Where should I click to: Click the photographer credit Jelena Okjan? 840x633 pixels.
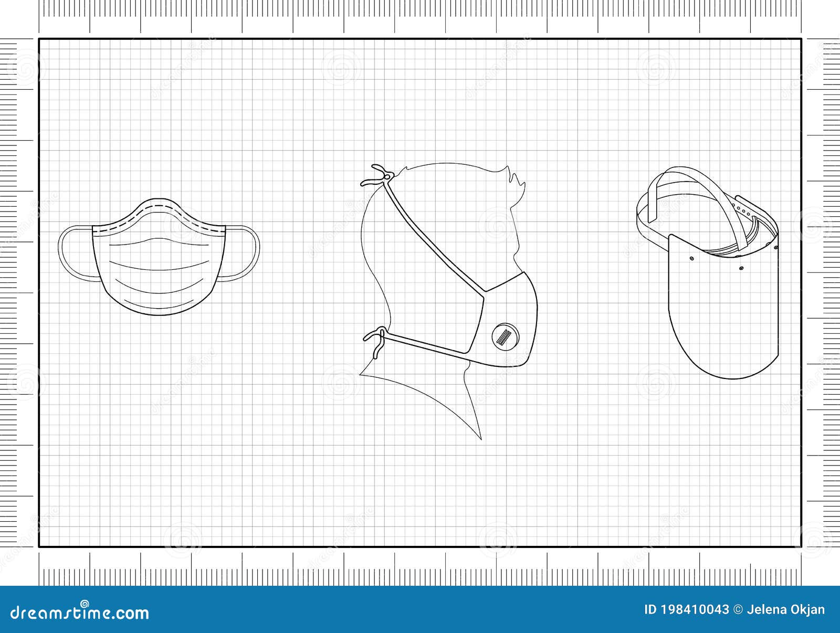[x=771, y=610]
